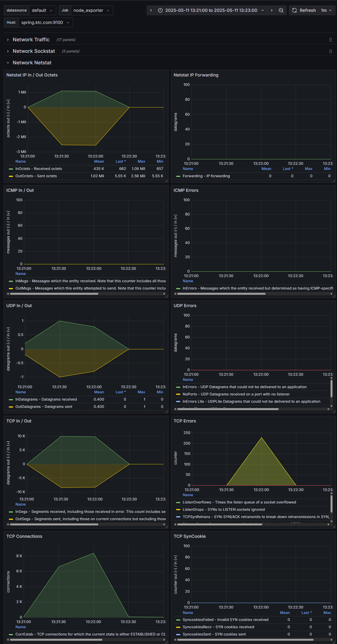
Task: Click drag handle icon on Network Sockstat row
Action: 331,51
